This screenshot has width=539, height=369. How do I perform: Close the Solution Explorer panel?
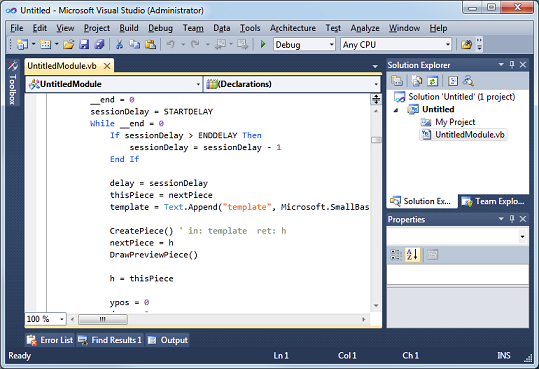523,65
